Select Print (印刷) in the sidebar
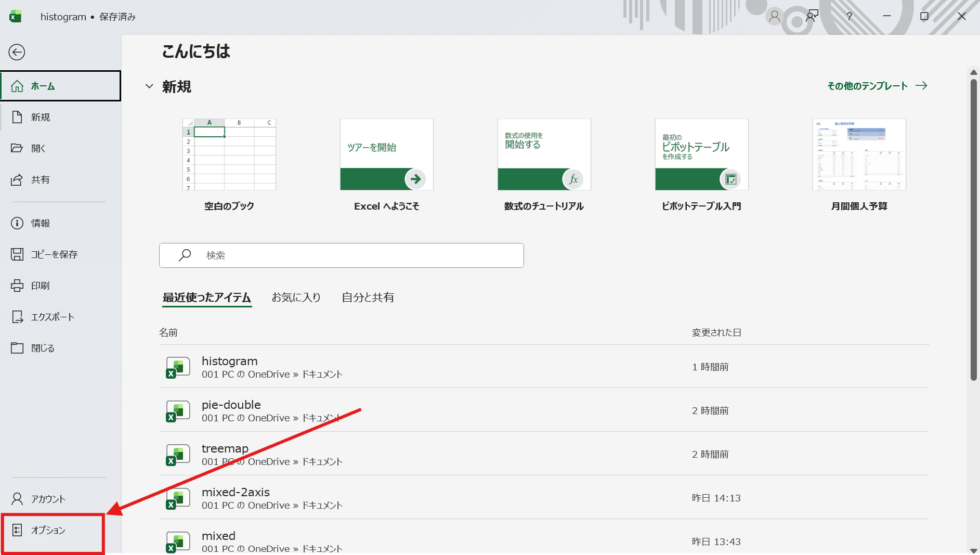 (40, 286)
